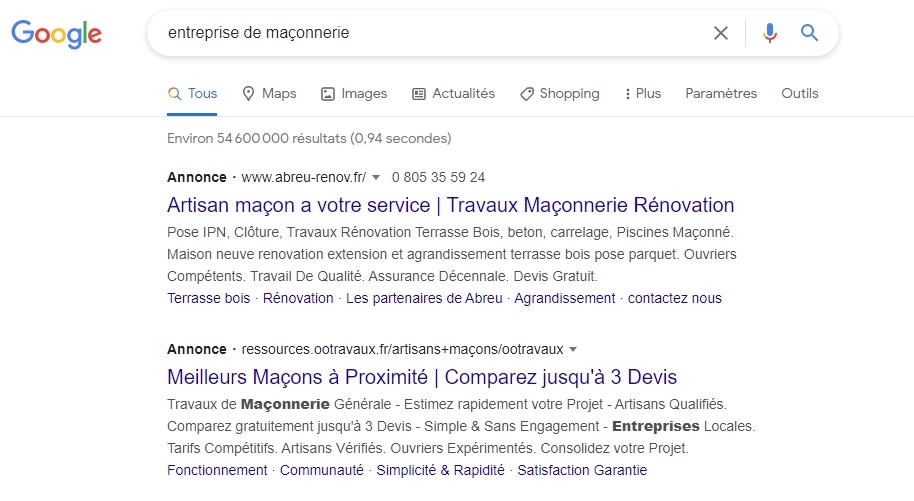
Task: Expand the ootravaux ad dropdown arrow
Action: (x=573, y=350)
